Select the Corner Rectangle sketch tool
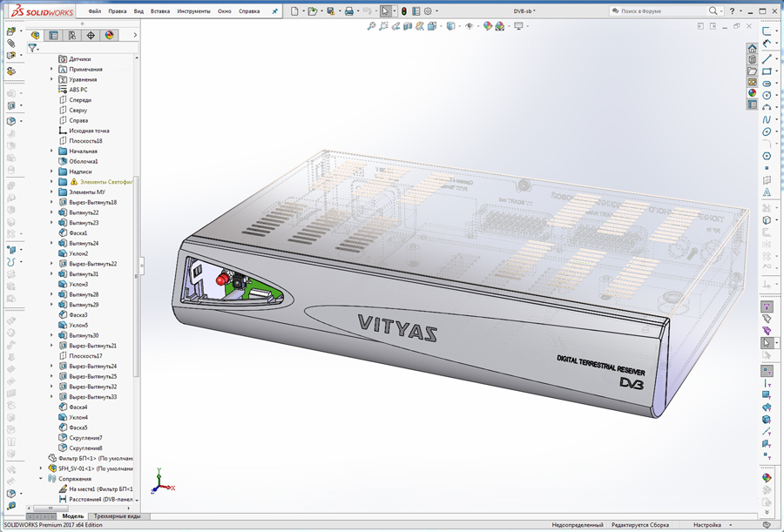Screen dimensions: 784x532 [x=767, y=71]
